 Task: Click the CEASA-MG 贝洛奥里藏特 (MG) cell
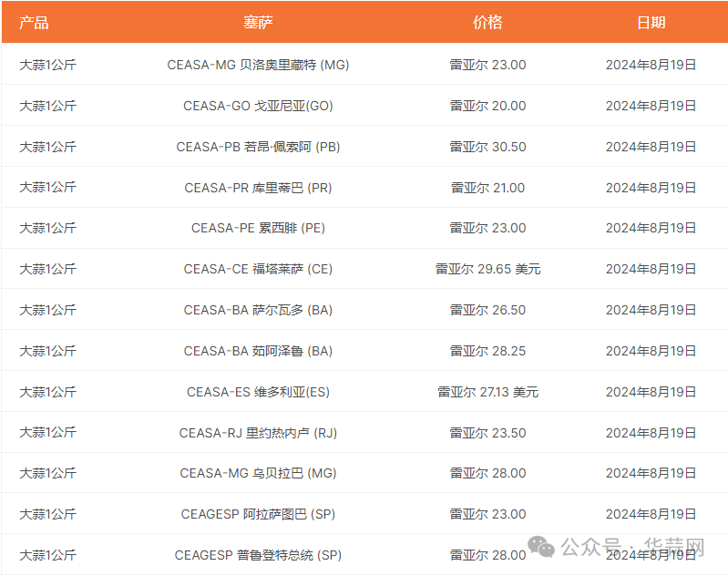[258, 65]
